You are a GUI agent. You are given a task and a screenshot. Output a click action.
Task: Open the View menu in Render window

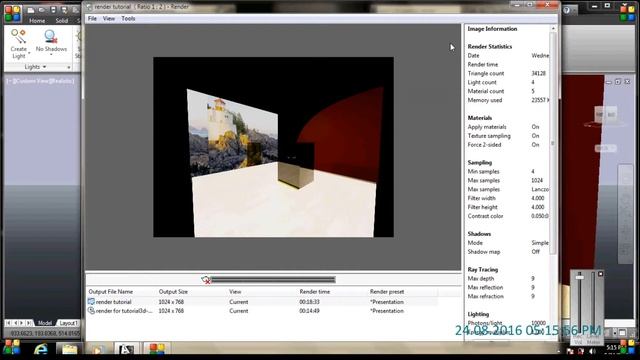coord(109,18)
